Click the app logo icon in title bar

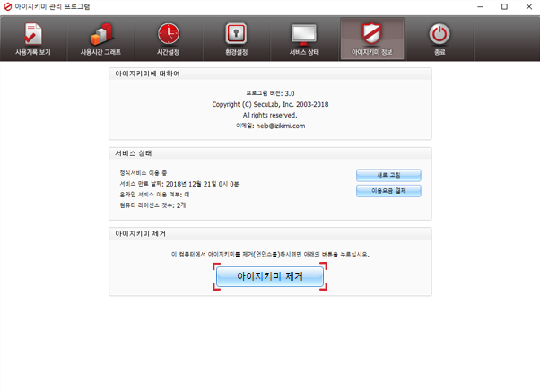click(7, 6)
